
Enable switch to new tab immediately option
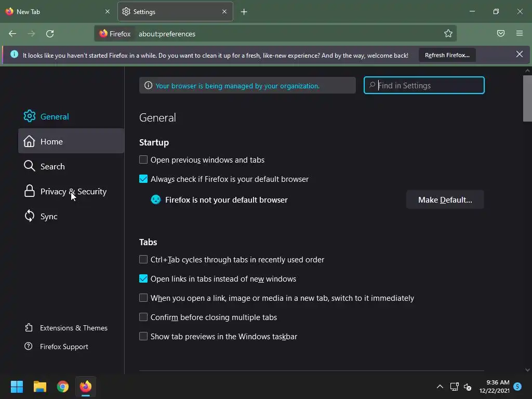[x=143, y=298]
